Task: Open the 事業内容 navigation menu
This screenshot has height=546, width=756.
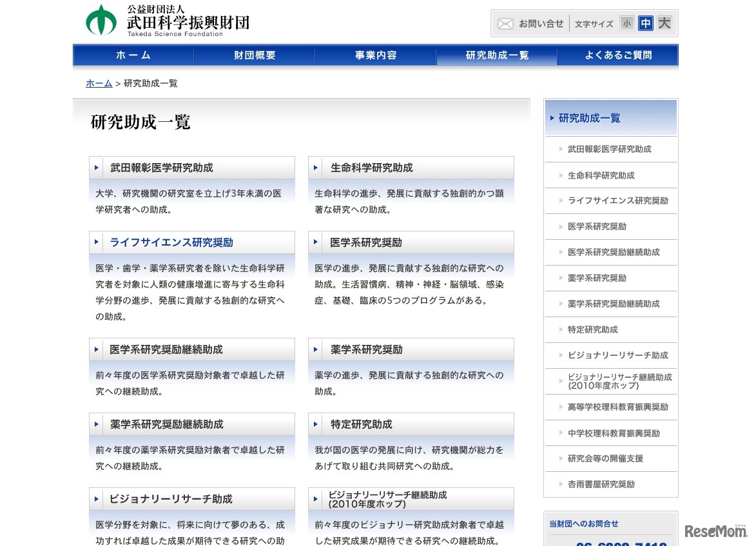Action: 375,55
